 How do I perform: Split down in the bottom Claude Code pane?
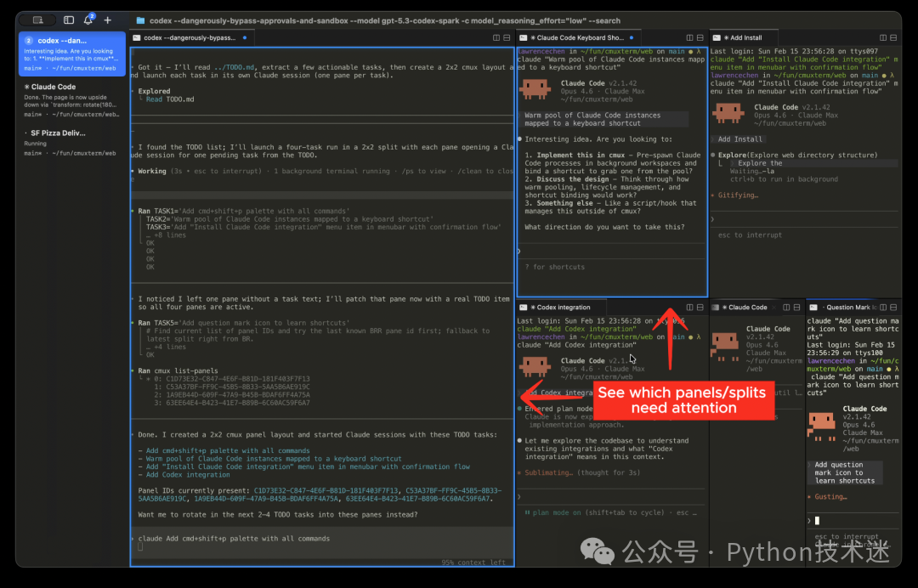[x=796, y=307]
